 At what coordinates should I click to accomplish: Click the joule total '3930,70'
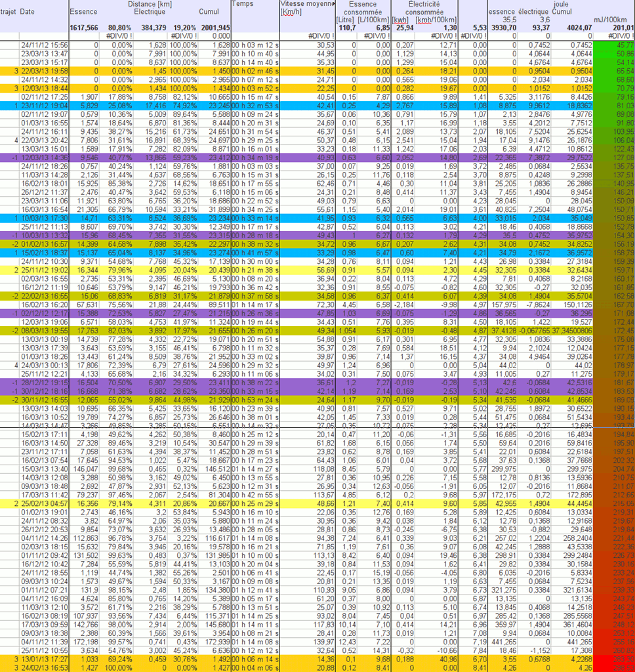pos(504,28)
